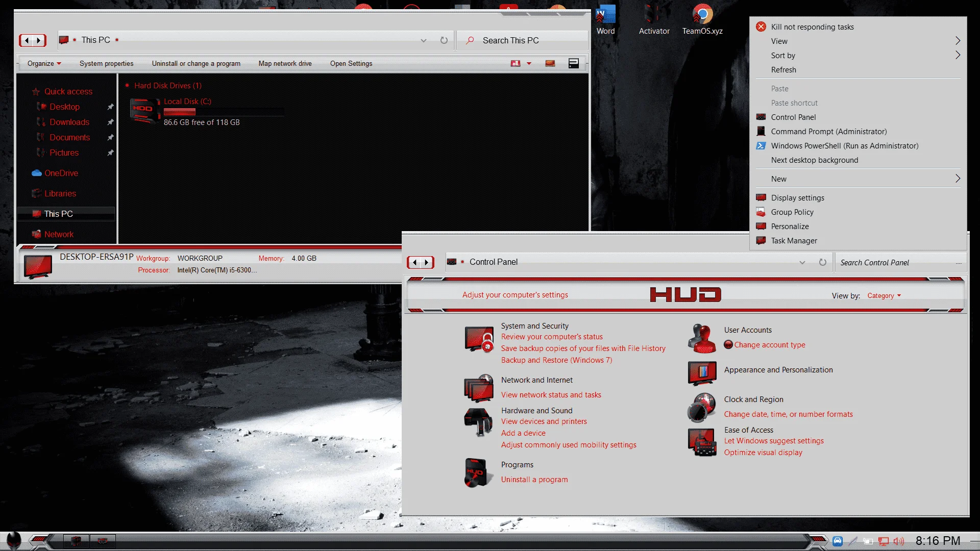This screenshot has height=551, width=980.
Task: Click Open Settings in This PC toolbar
Action: [x=351, y=63]
